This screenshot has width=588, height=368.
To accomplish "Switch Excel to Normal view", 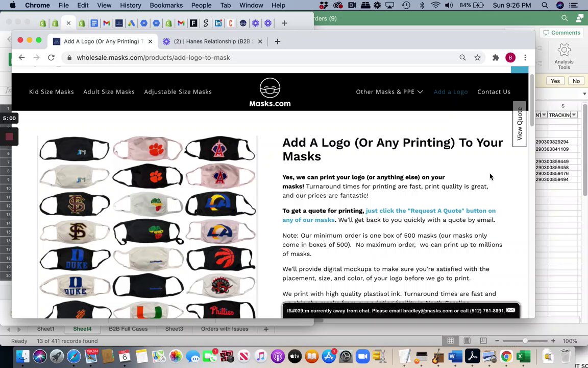I will pos(450,340).
